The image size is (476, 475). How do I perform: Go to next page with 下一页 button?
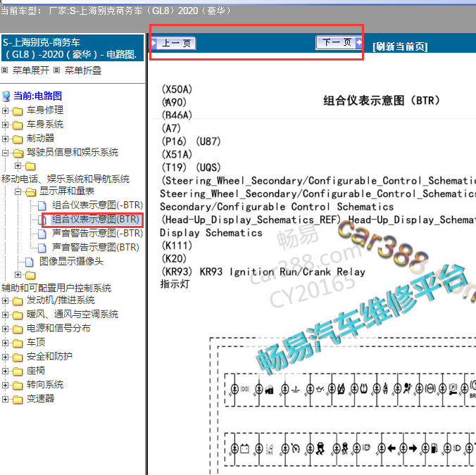click(339, 42)
